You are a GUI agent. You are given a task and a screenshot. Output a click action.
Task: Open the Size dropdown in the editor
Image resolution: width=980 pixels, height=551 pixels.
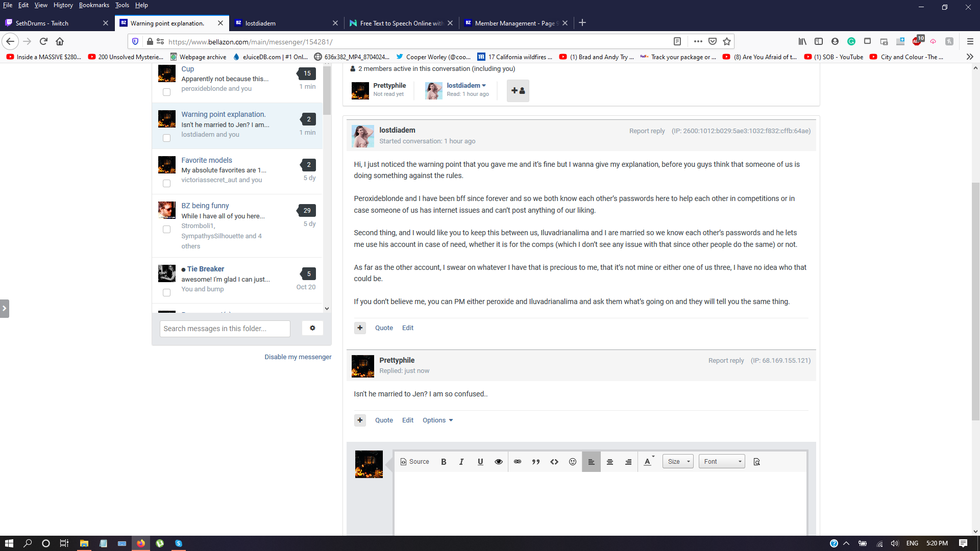pyautogui.click(x=678, y=462)
